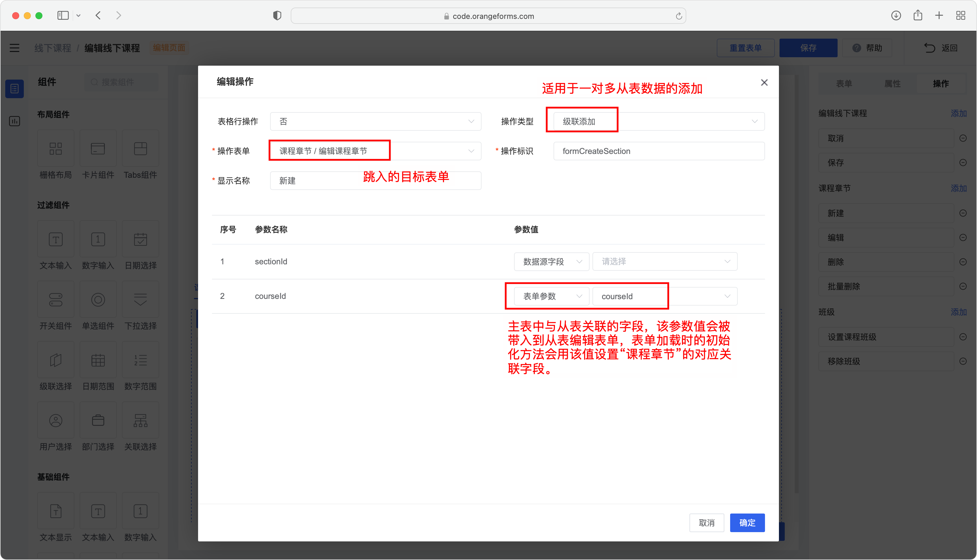The height and width of the screenshot is (560, 977).
Task: Remove the 编辑 operation with minus icon
Action: click(x=963, y=237)
